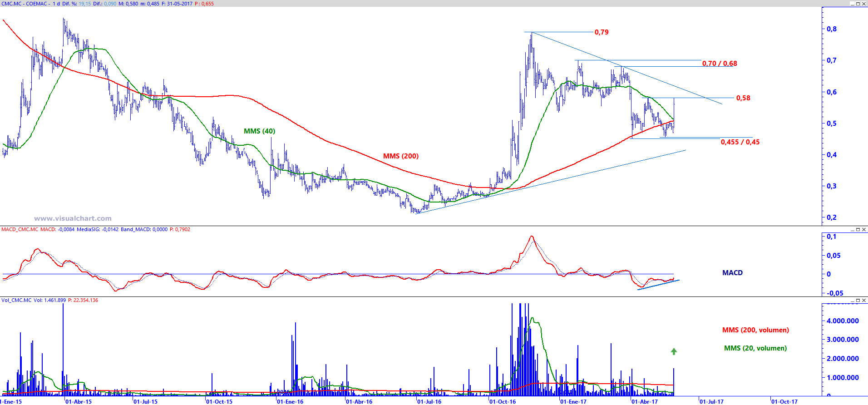Select the '0,70 / 0,68' resistance label
The height and width of the screenshot is (405, 868).
click(720, 64)
